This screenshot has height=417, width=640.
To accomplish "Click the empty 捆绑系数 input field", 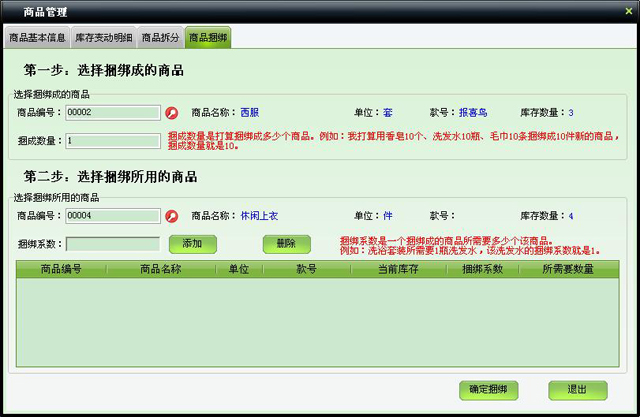I will tap(112, 244).
